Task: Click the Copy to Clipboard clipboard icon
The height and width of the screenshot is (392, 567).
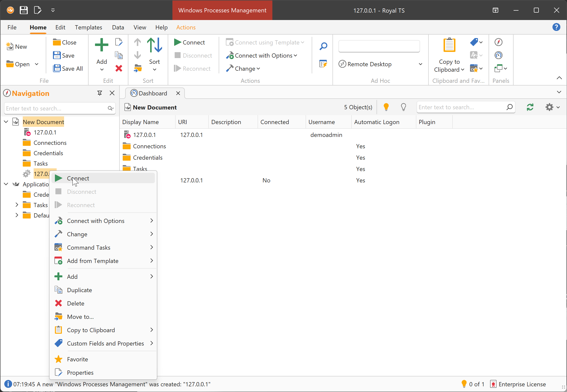Action: pyautogui.click(x=449, y=45)
